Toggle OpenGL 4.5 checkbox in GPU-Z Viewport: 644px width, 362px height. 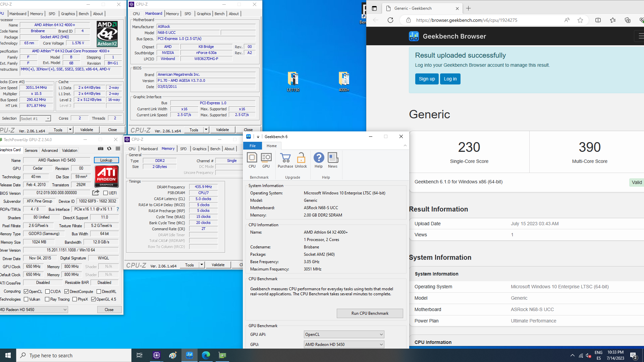coord(93,299)
